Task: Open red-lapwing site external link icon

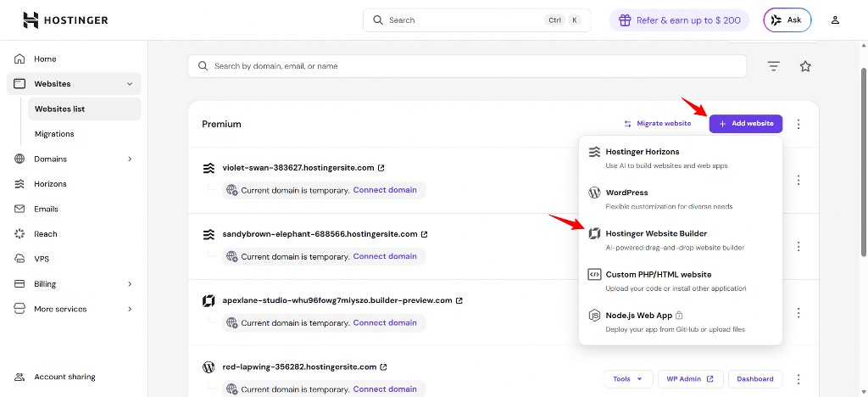Action: [x=383, y=367]
